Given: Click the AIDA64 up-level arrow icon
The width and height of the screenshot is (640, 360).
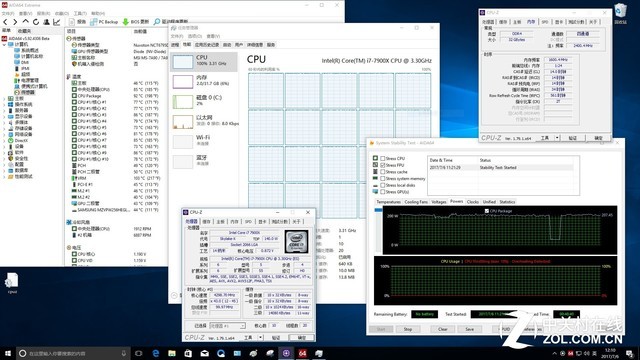Looking at the screenshot, I should pyautogui.click(x=25, y=22).
